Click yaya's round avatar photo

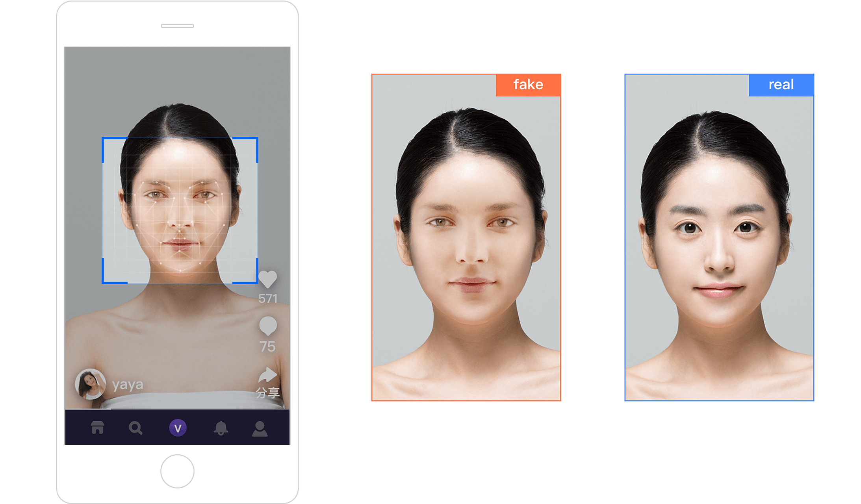90,384
